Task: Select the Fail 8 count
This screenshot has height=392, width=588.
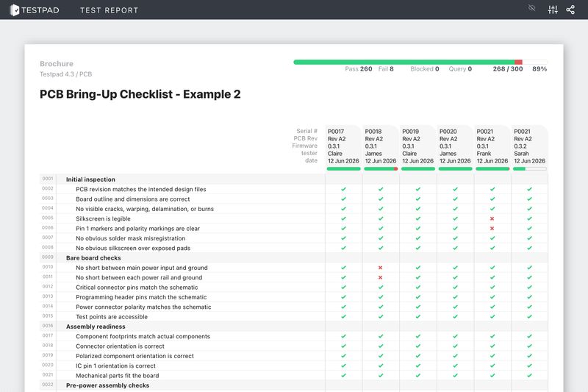Action: coord(386,69)
